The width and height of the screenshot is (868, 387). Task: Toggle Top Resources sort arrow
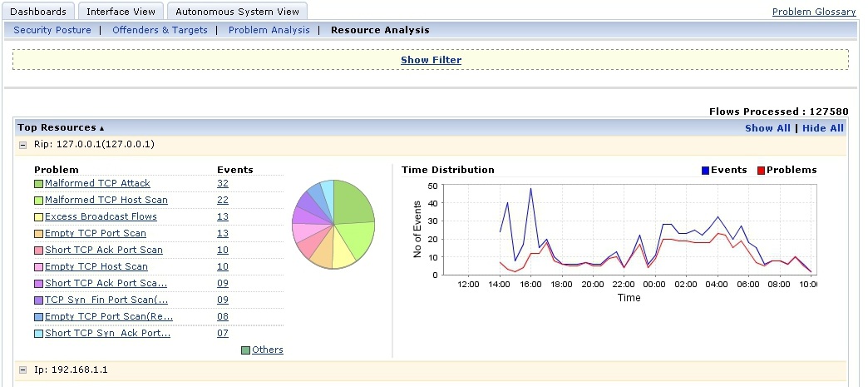[x=101, y=129]
